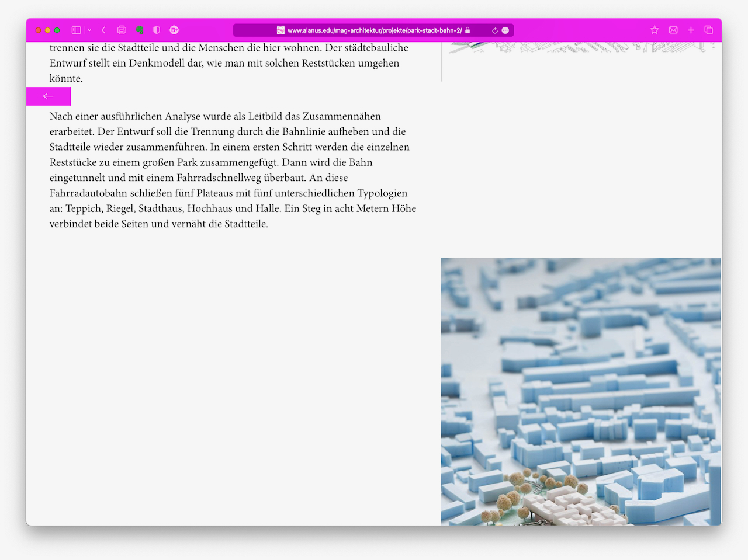Reload the current page
This screenshot has width=748, height=560.
click(x=494, y=30)
